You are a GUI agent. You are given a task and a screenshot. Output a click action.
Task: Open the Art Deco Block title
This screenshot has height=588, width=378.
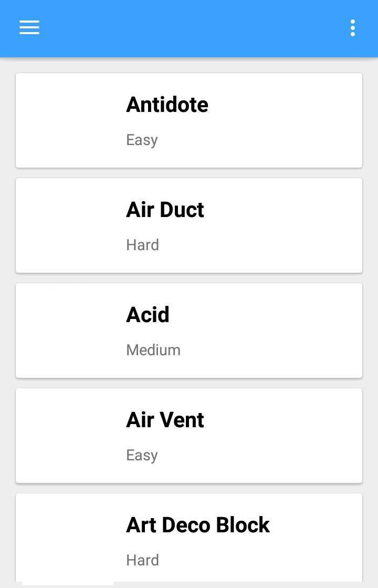[x=197, y=525]
